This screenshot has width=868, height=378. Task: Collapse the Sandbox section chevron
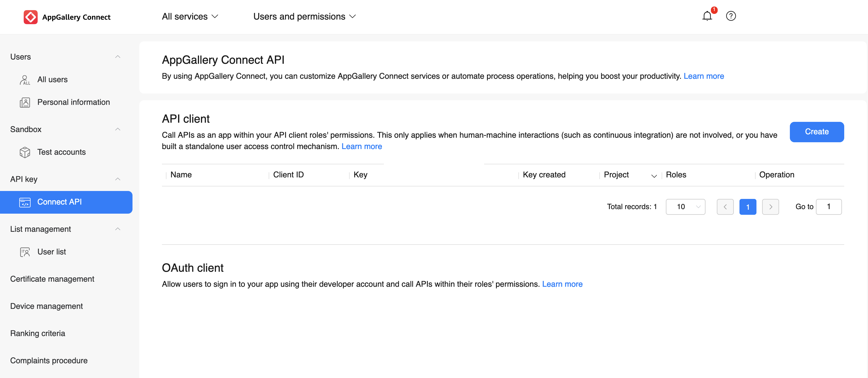pos(117,129)
